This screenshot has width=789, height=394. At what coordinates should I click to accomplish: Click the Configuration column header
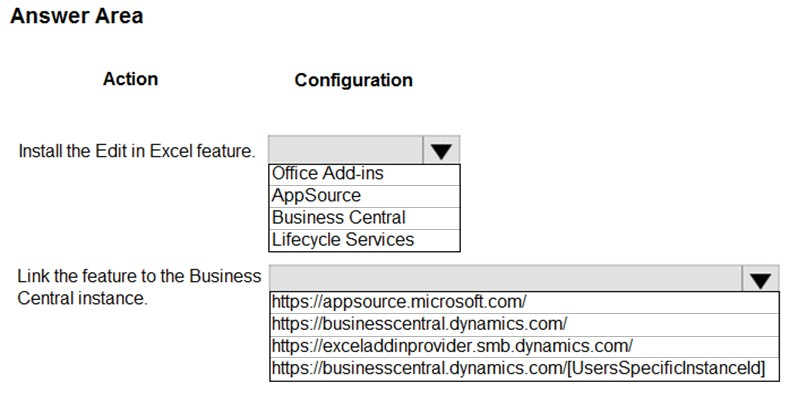353,80
